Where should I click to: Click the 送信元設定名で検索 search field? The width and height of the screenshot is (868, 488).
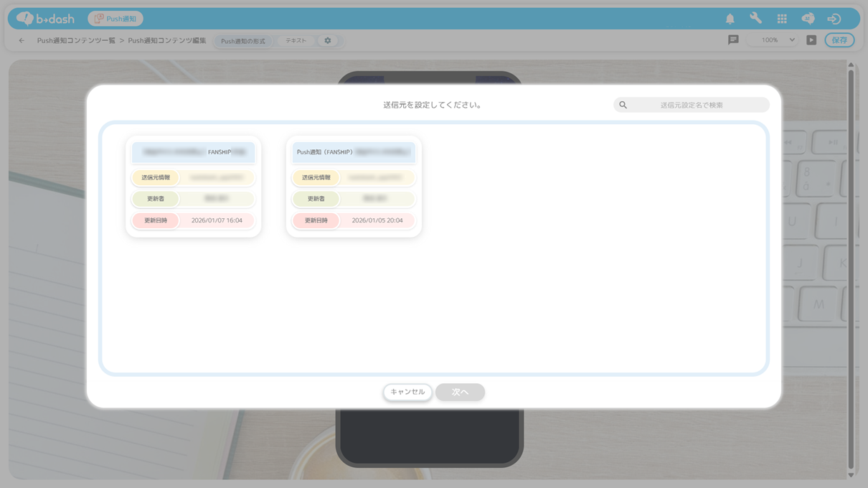click(692, 105)
